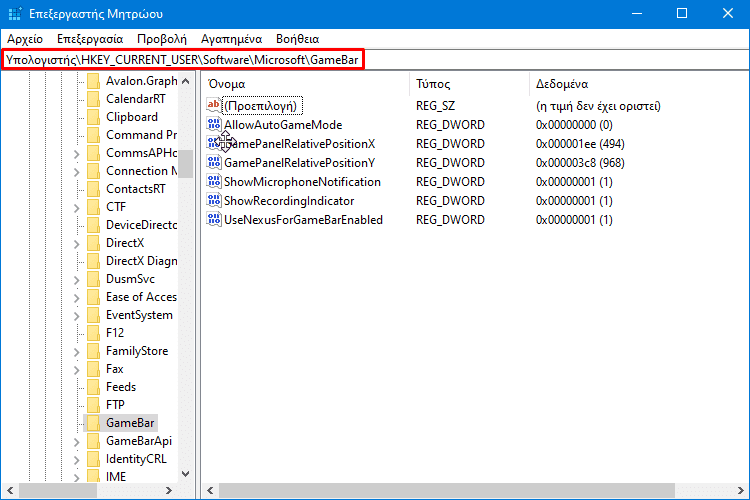
Task: Click the values pane scroll right arrow
Action: tap(741, 490)
